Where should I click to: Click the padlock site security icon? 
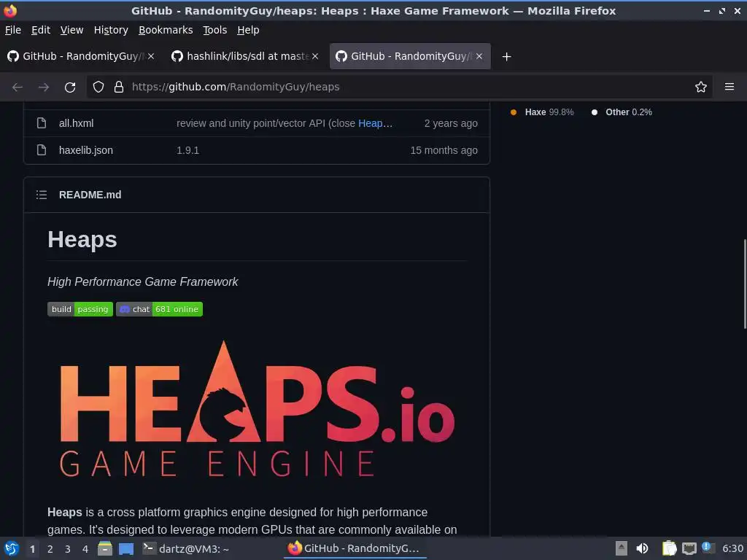coord(119,87)
